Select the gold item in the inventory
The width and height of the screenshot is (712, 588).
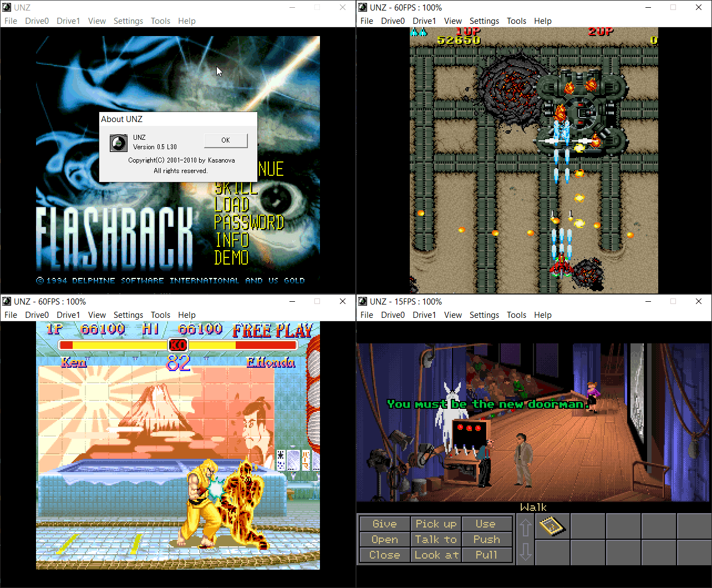tap(552, 526)
